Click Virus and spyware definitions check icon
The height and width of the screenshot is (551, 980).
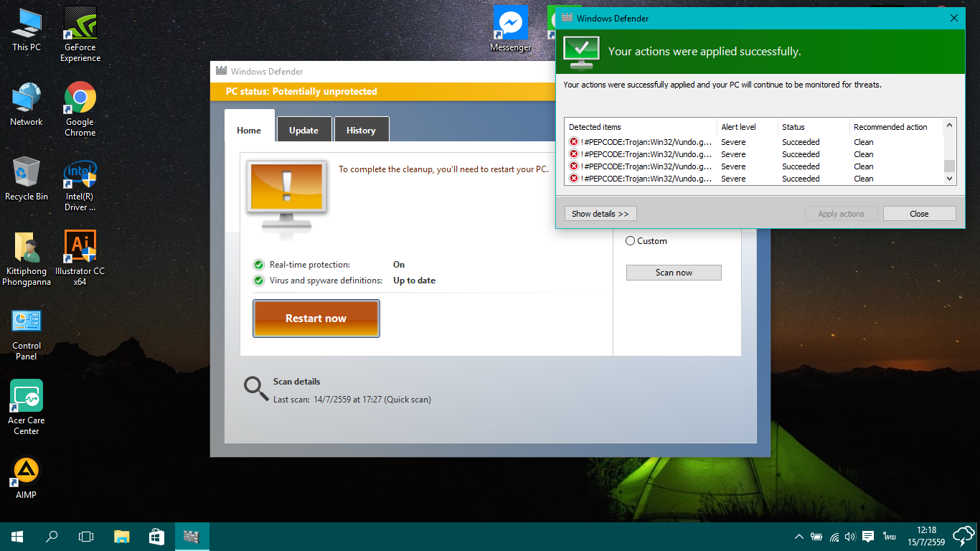(259, 281)
